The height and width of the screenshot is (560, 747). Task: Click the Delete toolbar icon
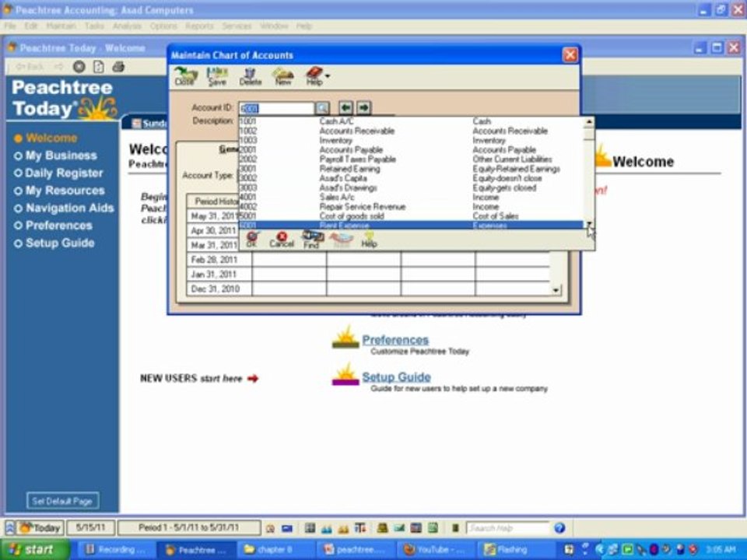click(250, 76)
